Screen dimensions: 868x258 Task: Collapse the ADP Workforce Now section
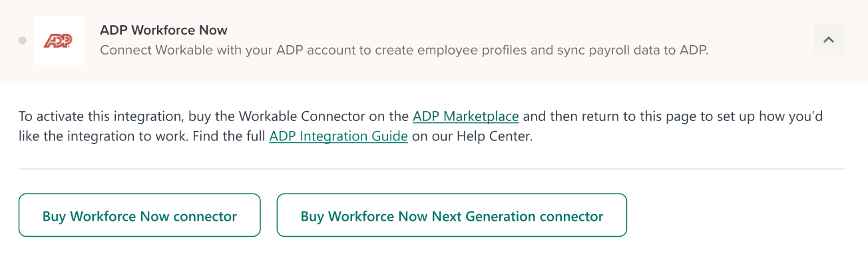(x=829, y=40)
